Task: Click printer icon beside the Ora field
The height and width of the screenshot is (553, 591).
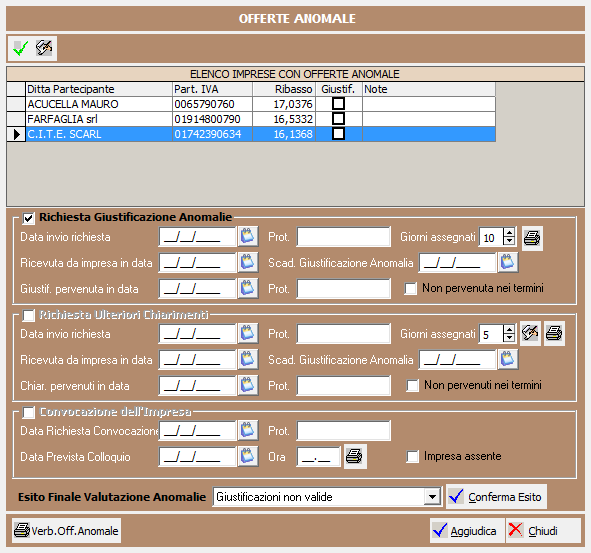Action: (354, 456)
